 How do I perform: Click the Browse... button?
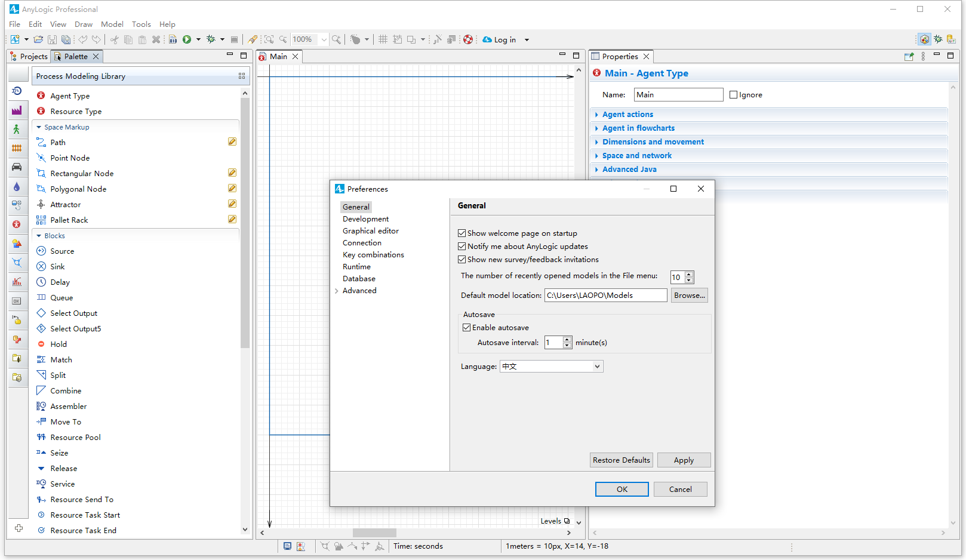690,296
